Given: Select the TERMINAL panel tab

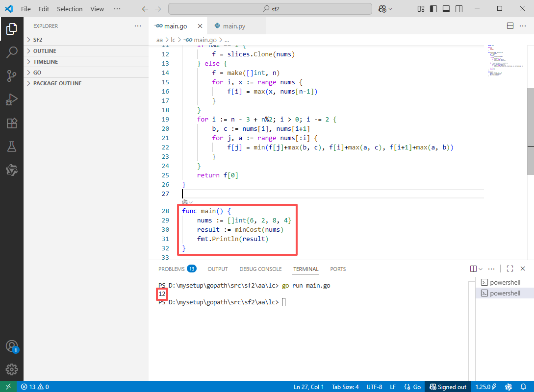Looking at the screenshot, I should (x=306, y=269).
